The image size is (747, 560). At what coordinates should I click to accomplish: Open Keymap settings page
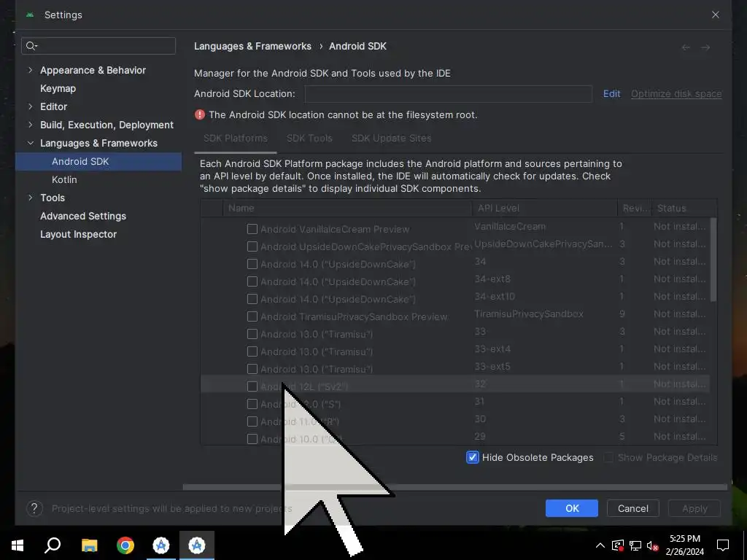click(x=58, y=88)
